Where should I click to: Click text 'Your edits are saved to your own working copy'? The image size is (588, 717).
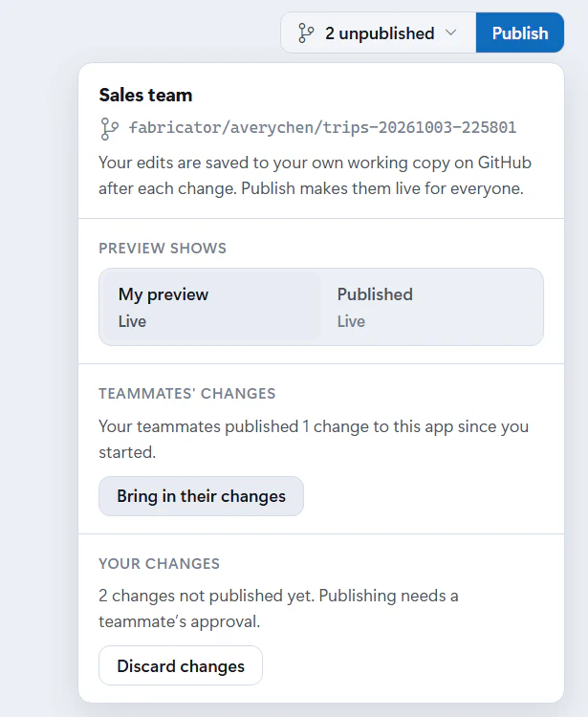(x=273, y=163)
